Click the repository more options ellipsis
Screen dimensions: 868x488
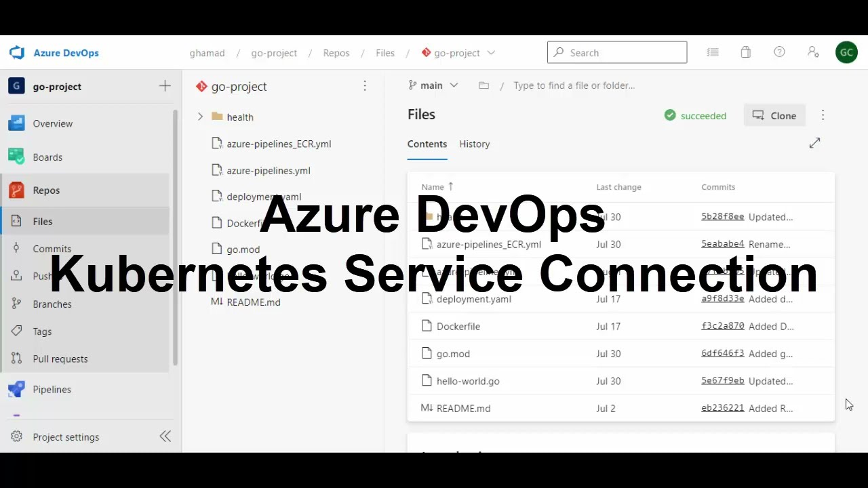tap(365, 86)
